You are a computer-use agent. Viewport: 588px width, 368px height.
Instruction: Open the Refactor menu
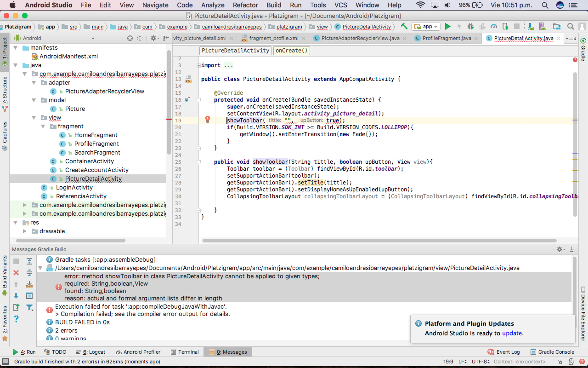pos(245,5)
